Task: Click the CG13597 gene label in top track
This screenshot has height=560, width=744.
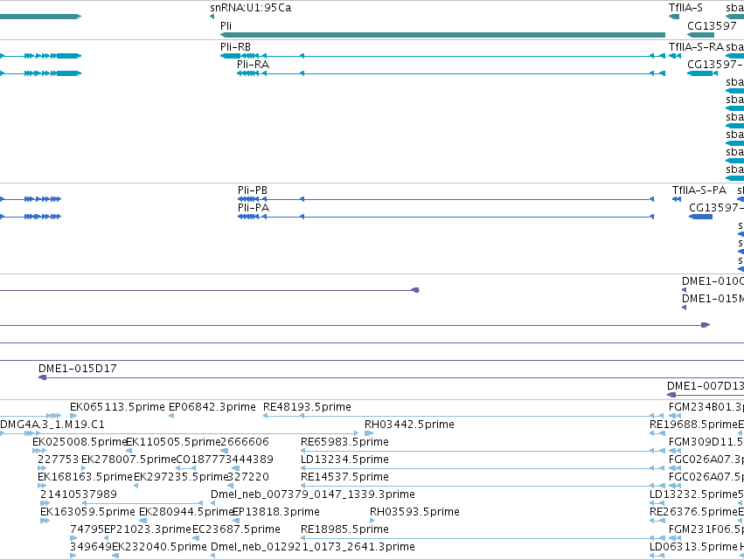Action: (712, 25)
